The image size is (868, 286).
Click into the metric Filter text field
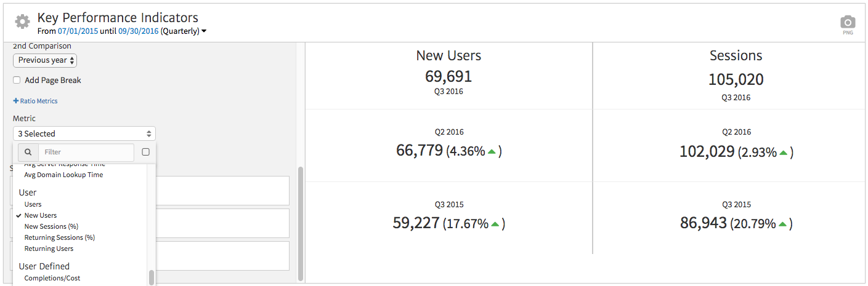pyautogui.click(x=86, y=152)
